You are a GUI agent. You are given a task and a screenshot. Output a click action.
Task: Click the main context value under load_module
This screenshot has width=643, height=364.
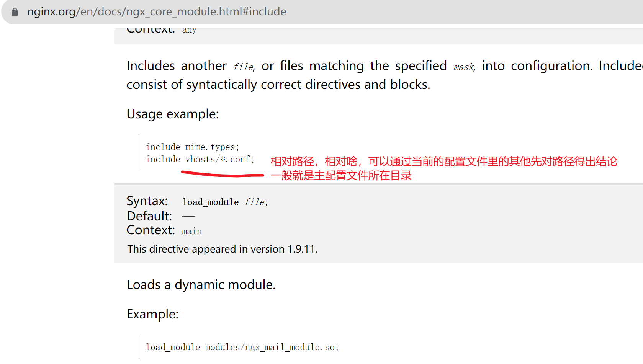coord(192,230)
